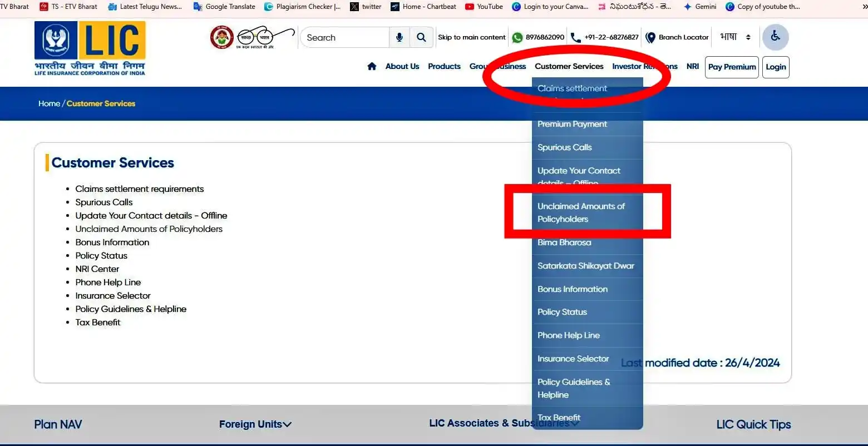Open the YouTube bookmark
The image size is (868, 446).
[x=484, y=7]
